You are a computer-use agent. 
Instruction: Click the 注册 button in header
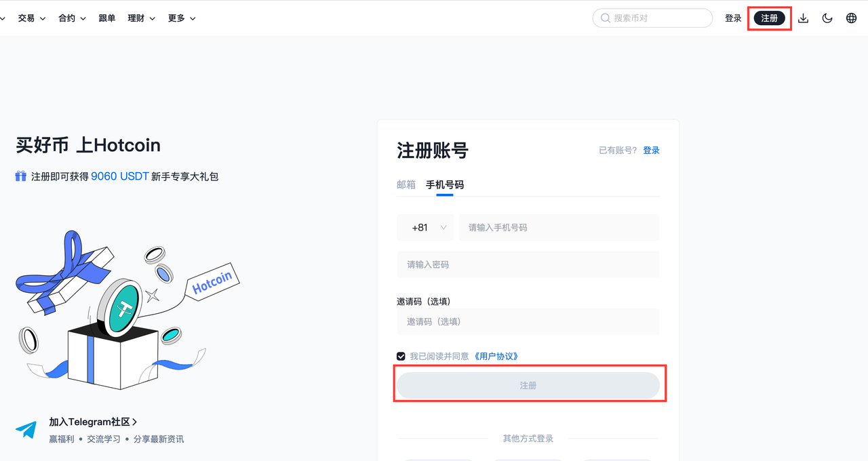tap(770, 18)
